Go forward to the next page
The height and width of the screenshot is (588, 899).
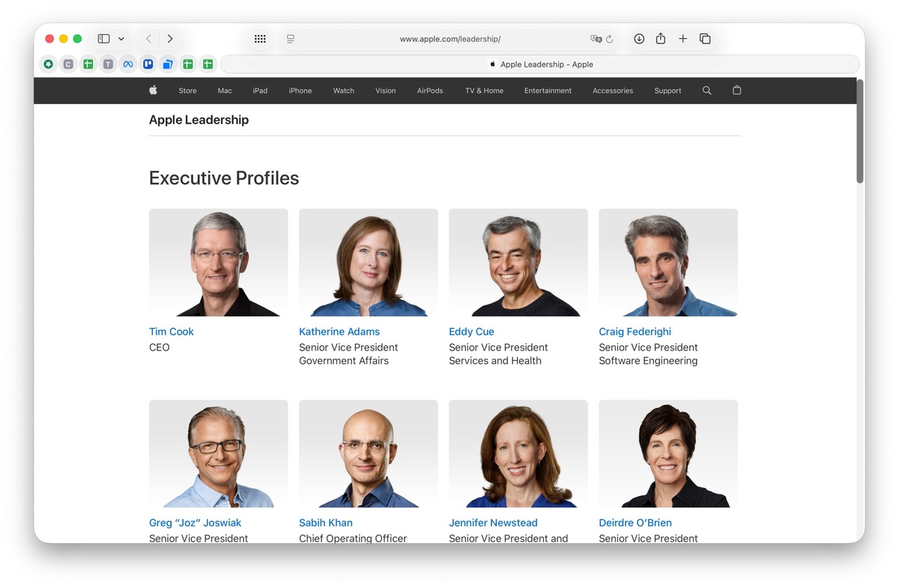[x=170, y=39]
